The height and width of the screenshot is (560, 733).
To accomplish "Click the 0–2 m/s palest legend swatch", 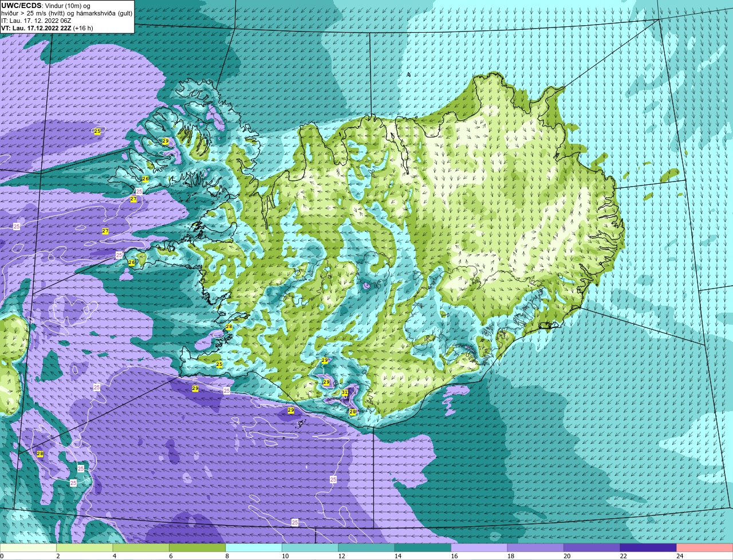I will point(29,547).
